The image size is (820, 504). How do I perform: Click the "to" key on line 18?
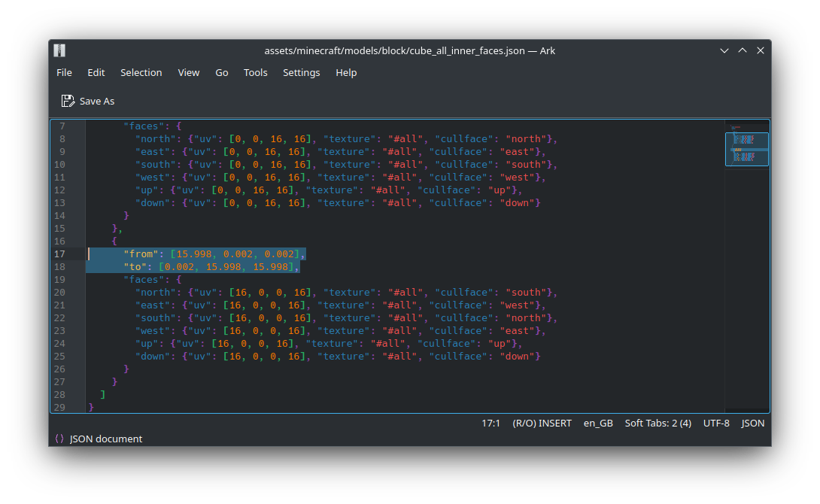tap(135, 266)
